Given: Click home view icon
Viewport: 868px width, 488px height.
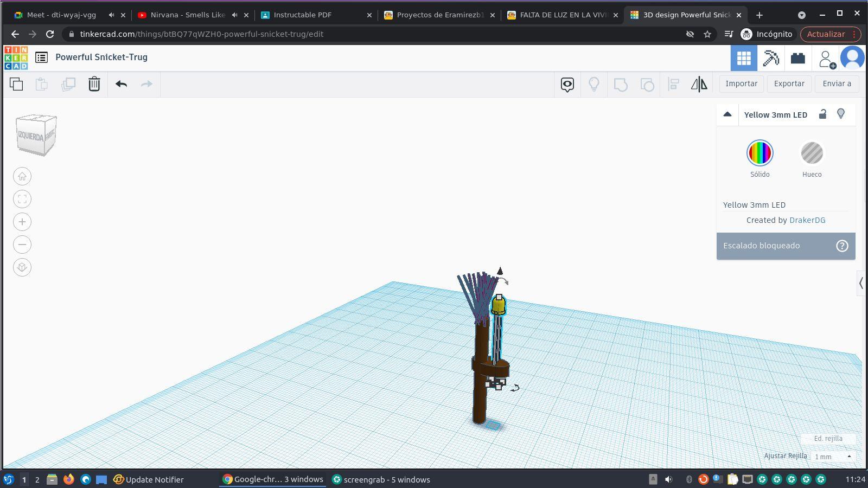Looking at the screenshot, I should click(22, 176).
